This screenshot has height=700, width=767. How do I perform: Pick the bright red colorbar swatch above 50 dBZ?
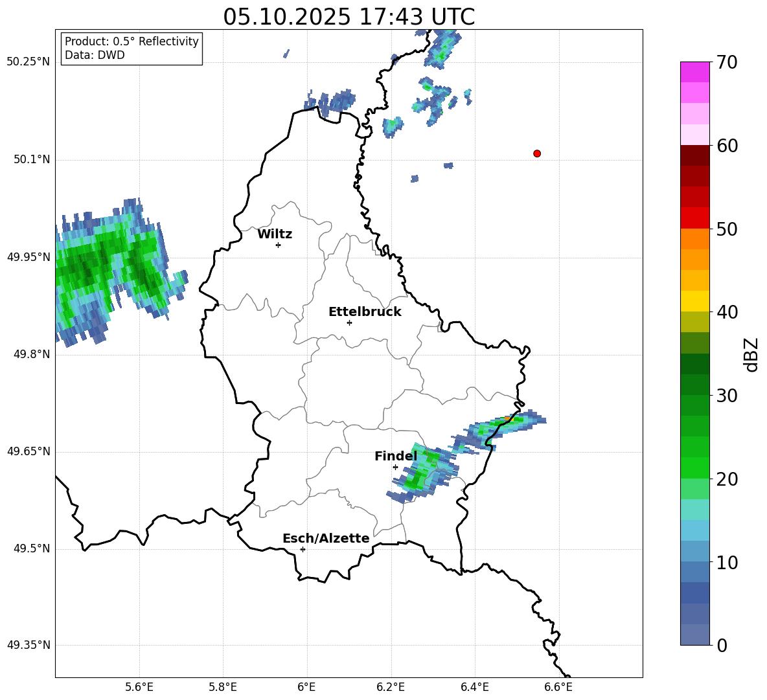tap(694, 218)
